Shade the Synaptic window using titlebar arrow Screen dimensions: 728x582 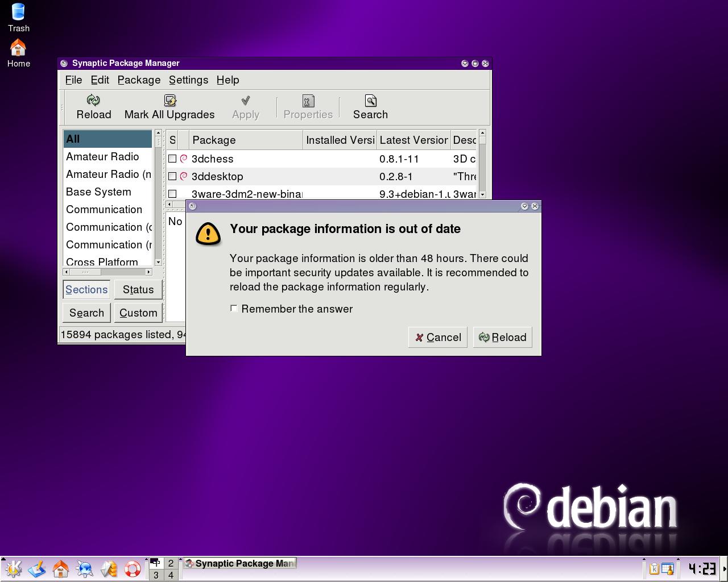[465, 63]
